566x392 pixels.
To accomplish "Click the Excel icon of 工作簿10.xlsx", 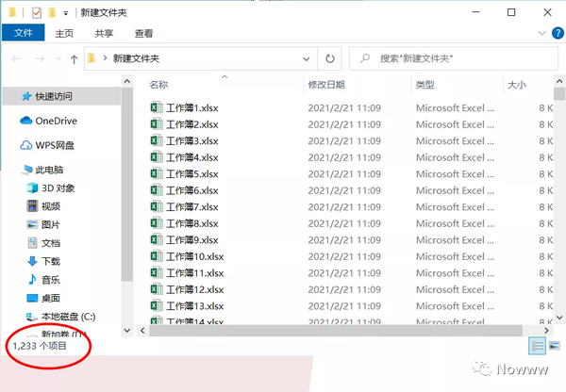I will [157, 256].
